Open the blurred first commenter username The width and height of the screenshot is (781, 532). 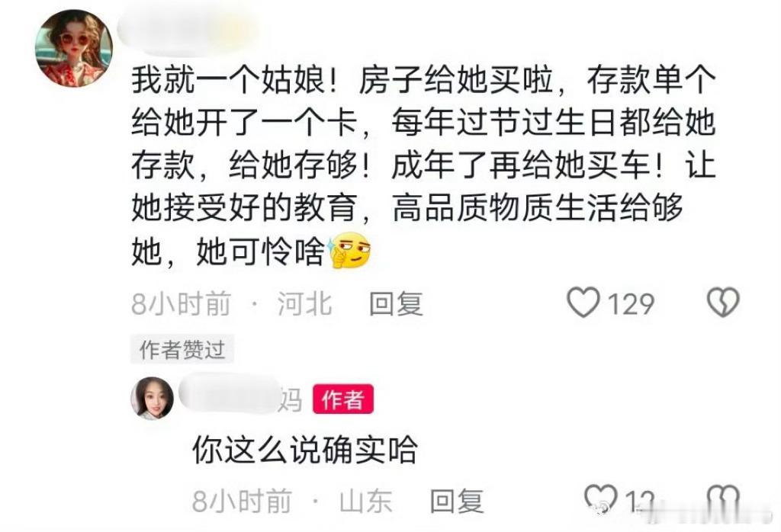(188, 30)
